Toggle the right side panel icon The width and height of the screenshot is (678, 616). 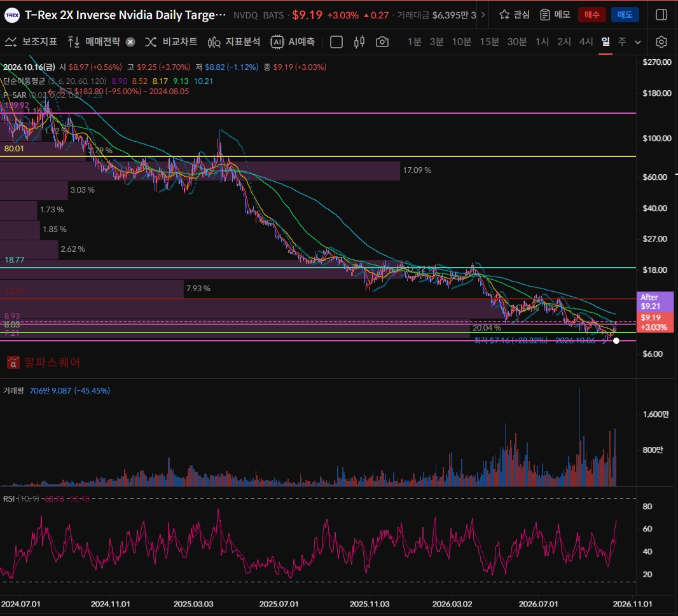pos(661,15)
